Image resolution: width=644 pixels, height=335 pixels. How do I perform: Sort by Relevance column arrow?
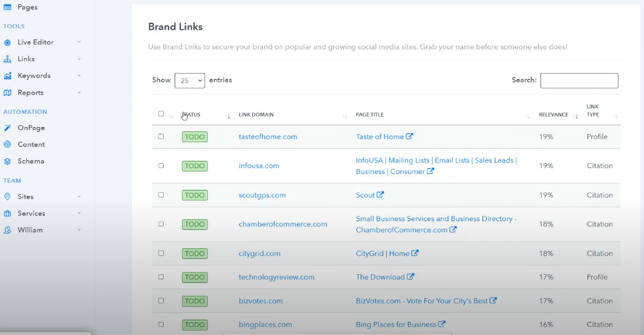click(x=576, y=116)
